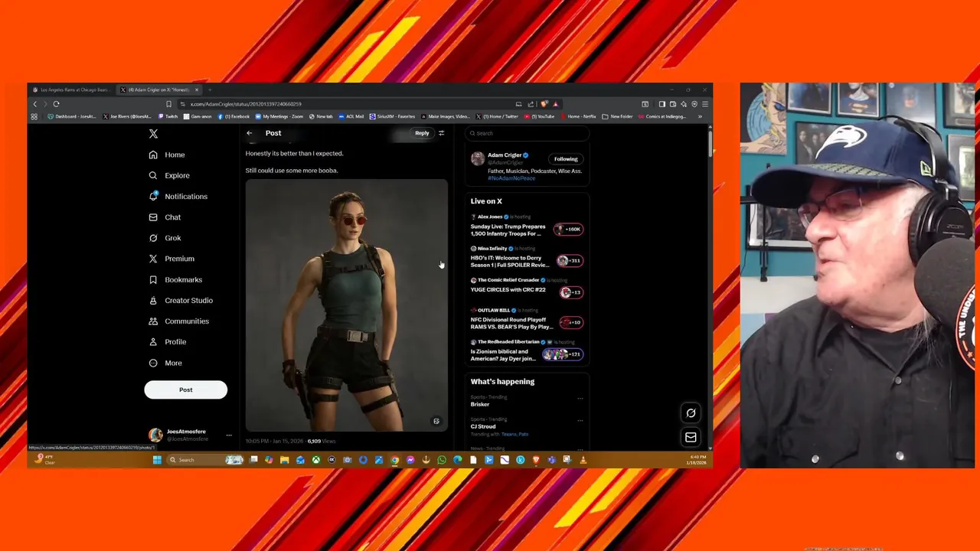
Task: Click the Profile person icon
Action: click(153, 342)
